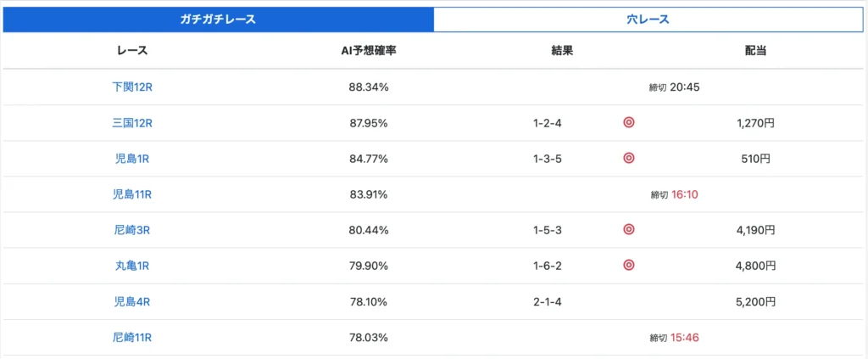Open the 尼崎11R race link

point(131,337)
